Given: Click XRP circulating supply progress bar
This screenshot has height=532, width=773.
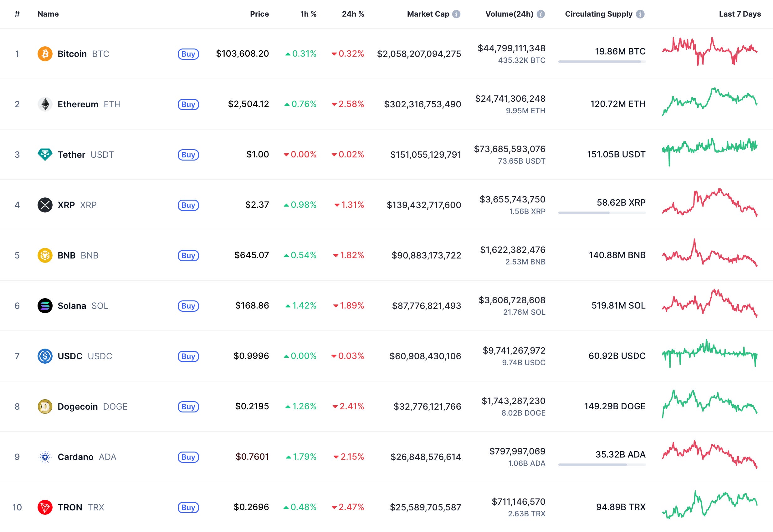Looking at the screenshot, I should [x=602, y=213].
